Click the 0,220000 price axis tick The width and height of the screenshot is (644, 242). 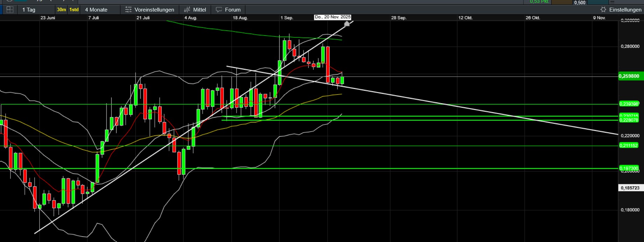[x=630, y=136]
